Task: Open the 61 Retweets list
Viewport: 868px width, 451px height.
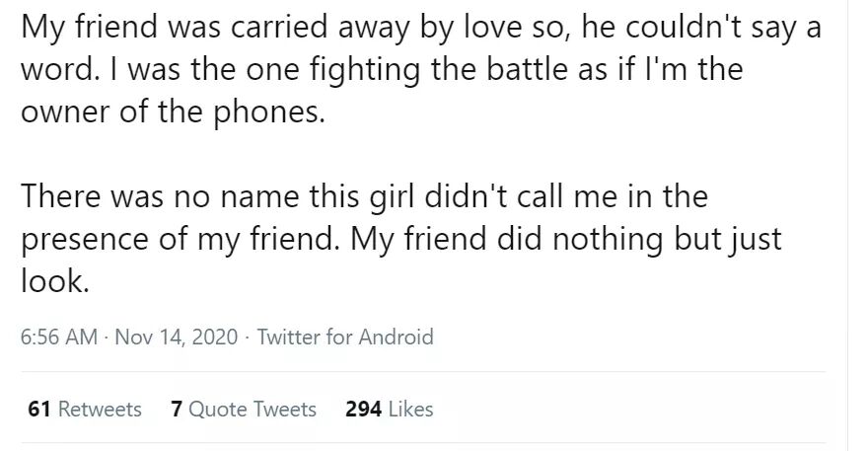Action: tap(85, 409)
